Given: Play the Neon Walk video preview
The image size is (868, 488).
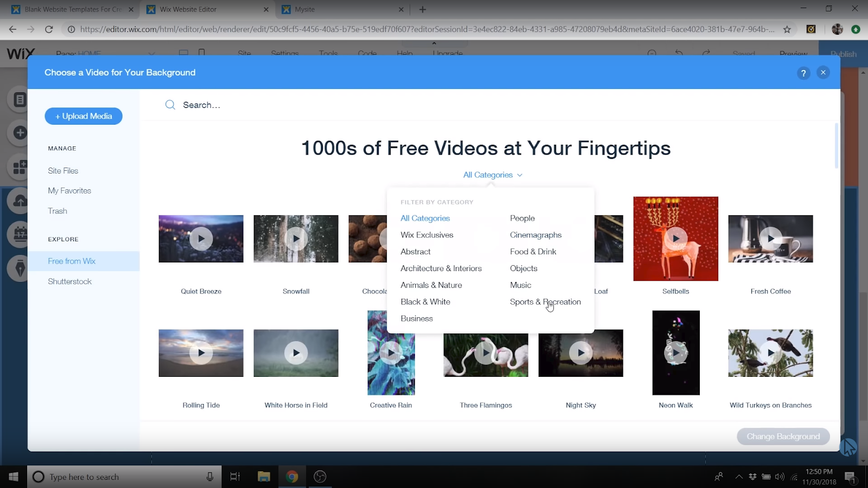Looking at the screenshot, I should (x=676, y=353).
